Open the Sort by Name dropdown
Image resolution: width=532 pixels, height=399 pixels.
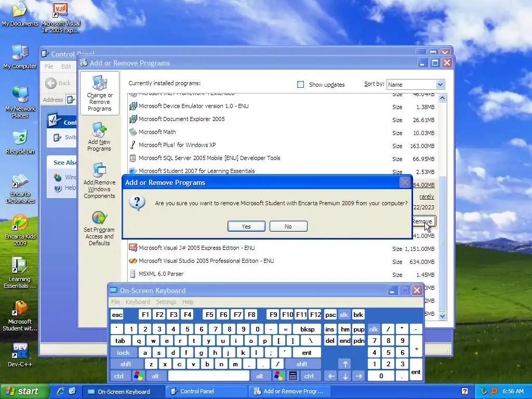440,85
